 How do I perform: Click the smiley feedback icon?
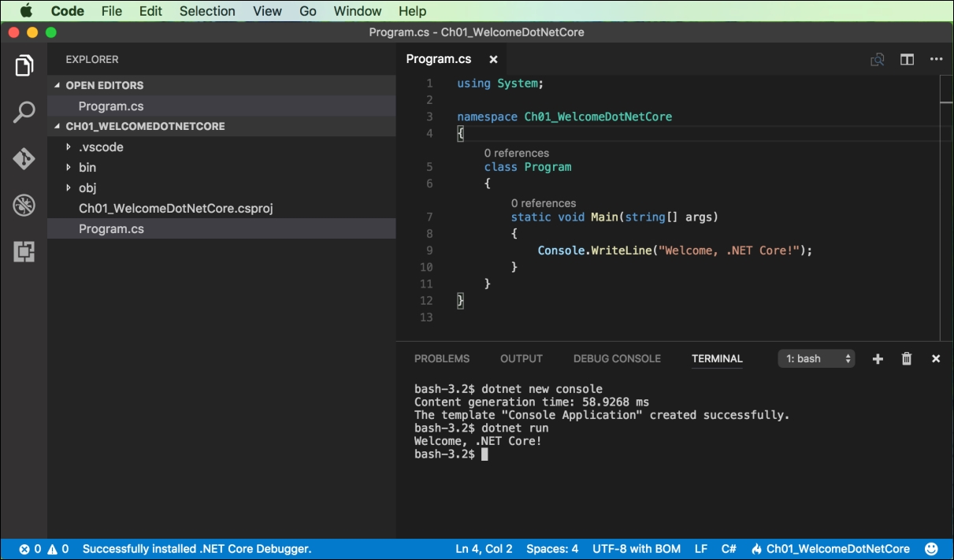tap(931, 549)
